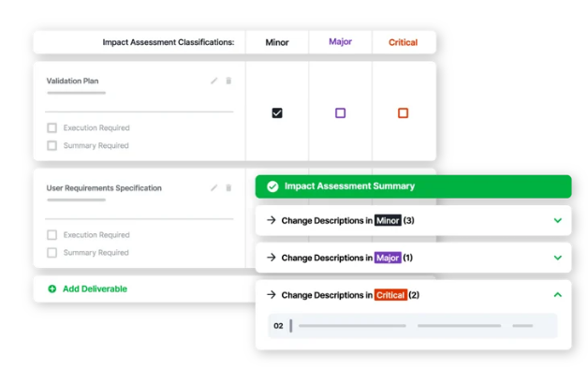The image size is (588, 385).
Task: Click the green plus Add Deliverable icon
Action: pyautogui.click(x=51, y=289)
